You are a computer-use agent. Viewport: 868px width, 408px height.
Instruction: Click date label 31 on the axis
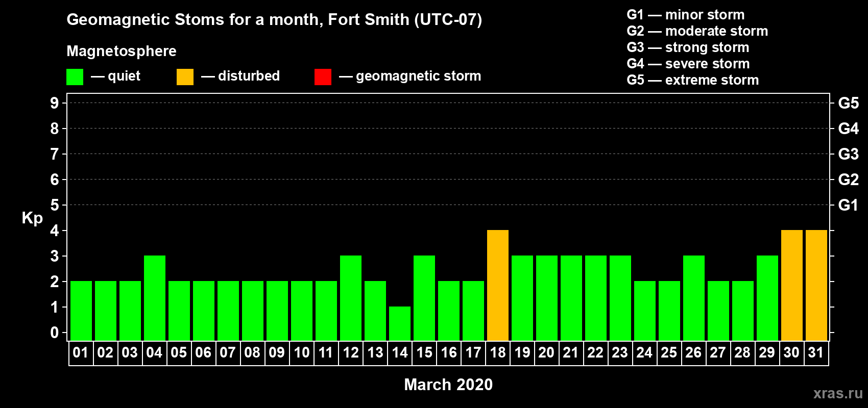coord(816,353)
